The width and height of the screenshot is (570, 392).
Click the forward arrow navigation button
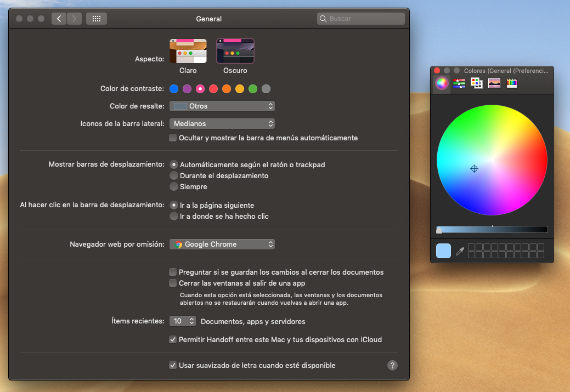coord(74,19)
